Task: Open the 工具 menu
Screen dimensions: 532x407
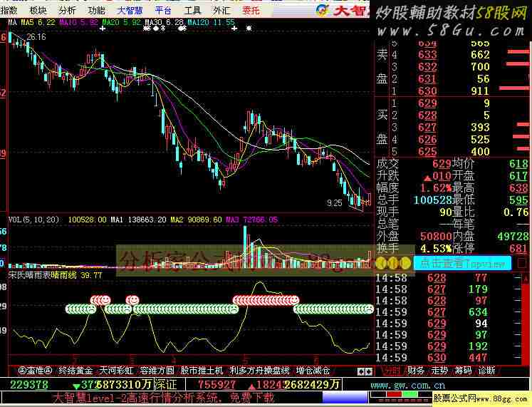Action: (x=193, y=11)
